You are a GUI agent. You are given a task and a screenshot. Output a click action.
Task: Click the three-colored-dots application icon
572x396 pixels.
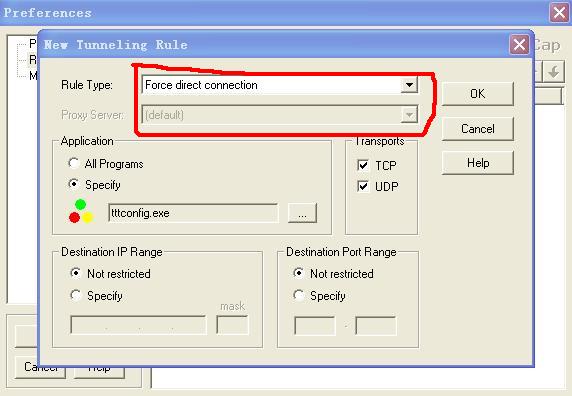pos(81,211)
